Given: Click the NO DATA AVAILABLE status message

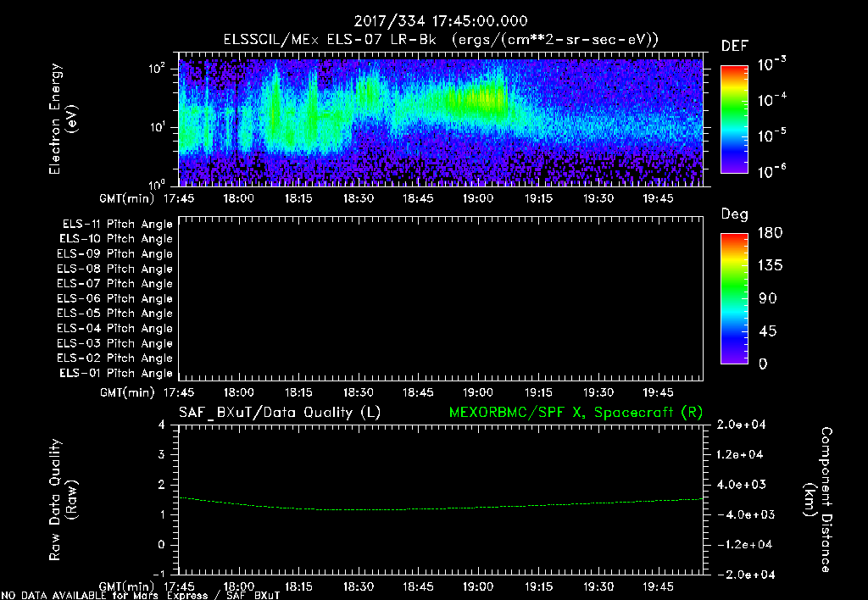Looking at the screenshot, I should click(x=141, y=596).
